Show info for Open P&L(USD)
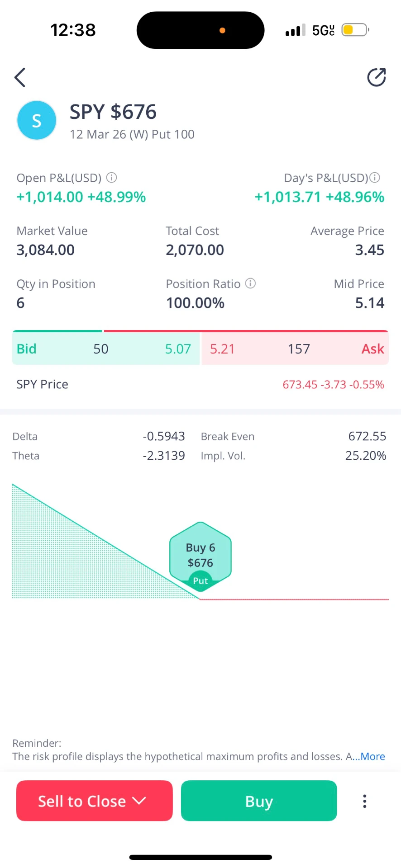Viewport: 401px width, 868px height. point(111,178)
